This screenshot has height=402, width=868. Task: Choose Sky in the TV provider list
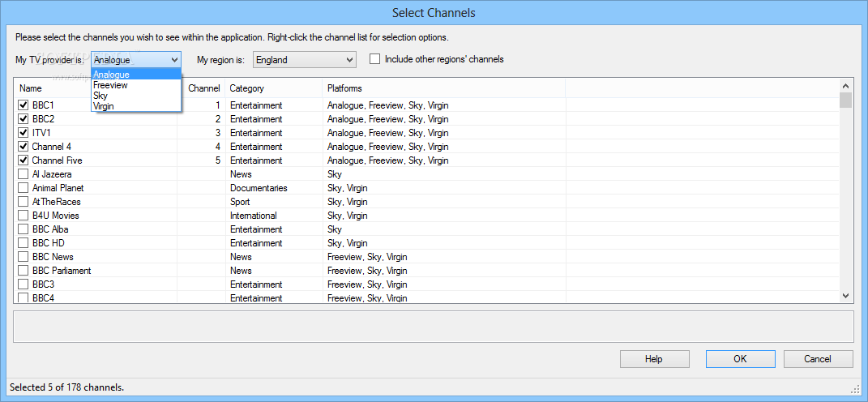136,96
